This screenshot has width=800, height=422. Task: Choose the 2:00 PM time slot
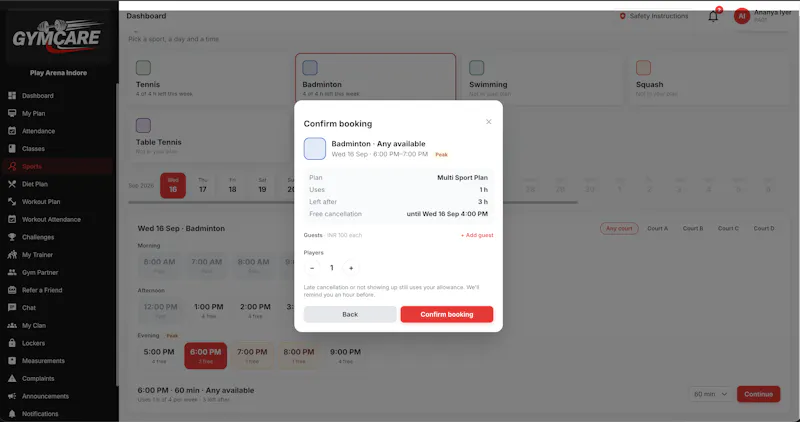click(x=255, y=311)
